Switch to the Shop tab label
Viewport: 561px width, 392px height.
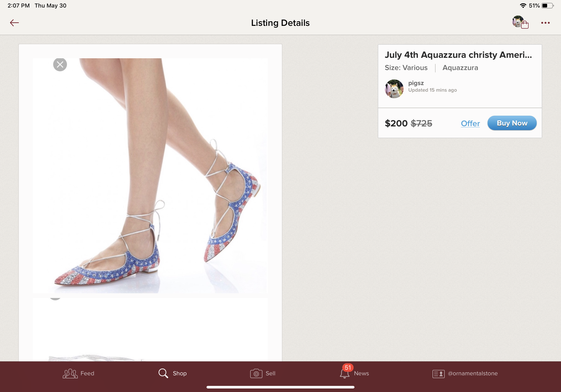point(179,373)
